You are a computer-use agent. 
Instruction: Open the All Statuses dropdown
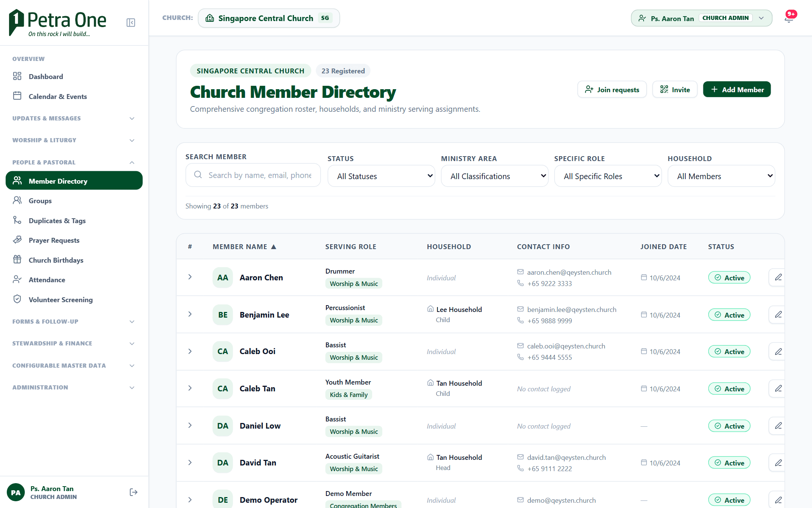click(381, 176)
